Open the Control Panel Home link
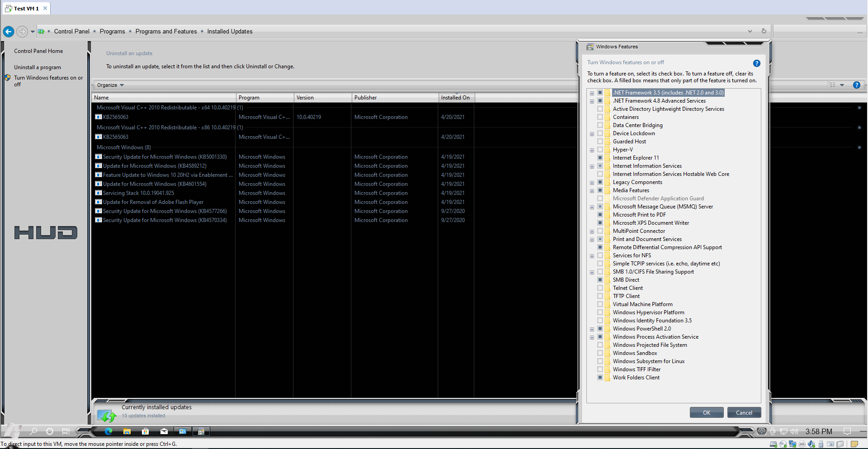The image size is (868, 449). [x=38, y=51]
